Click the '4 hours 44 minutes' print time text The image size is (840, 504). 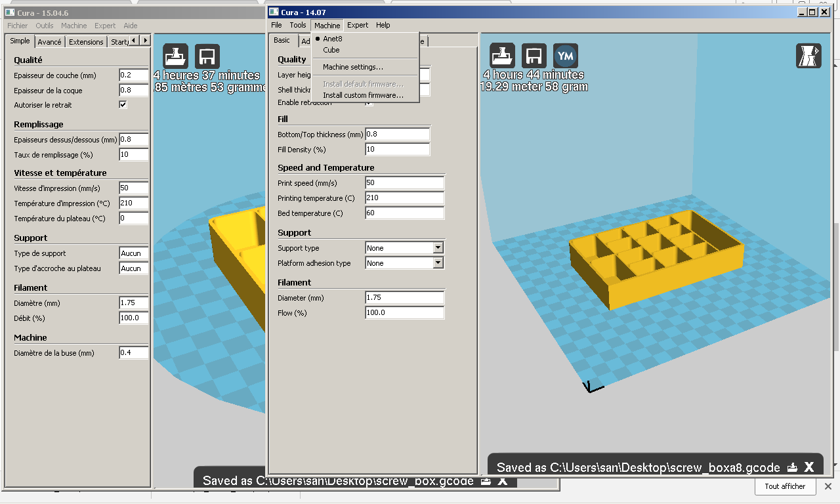[534, 75]
